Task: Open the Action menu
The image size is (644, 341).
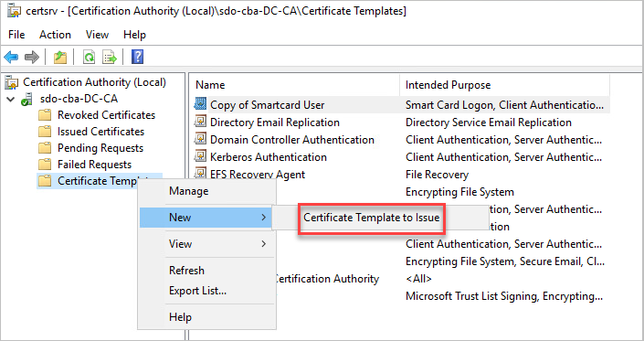Action: pos(55,35)
